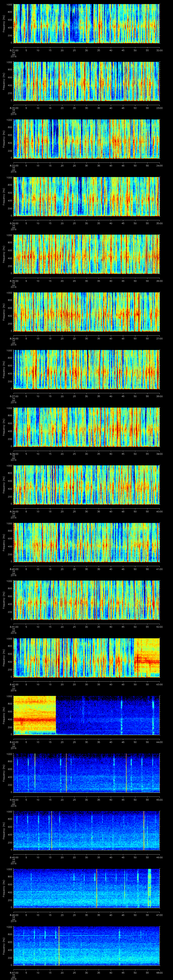This screenshot has height=980, width=173.
Task: Click the red 400 Hz band in the 8:43:00 panel
Action: pyautogui.click(x=35, y=719)
